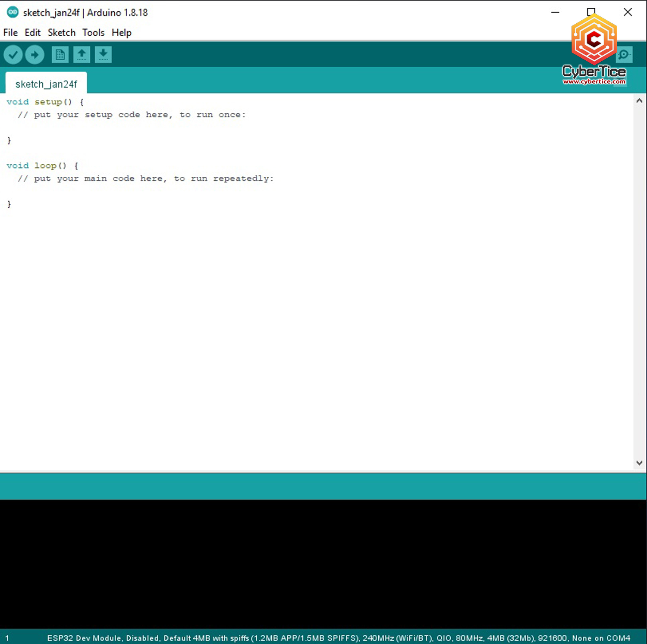
Task: Open a sketch with the up-arrow icon
Action: click(x=82, y=55)
